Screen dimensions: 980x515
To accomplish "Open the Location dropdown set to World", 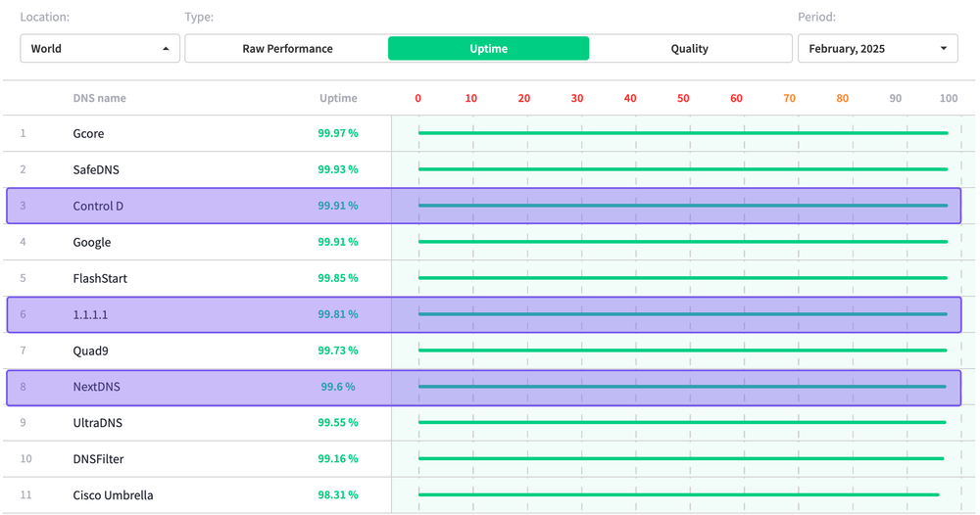I will pyautogui.click(x=99, y=49).
